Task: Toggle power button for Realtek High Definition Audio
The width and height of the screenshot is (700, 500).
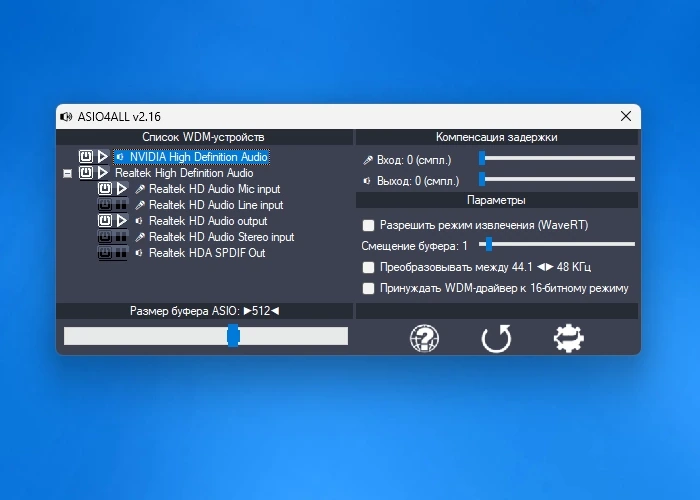Action: click(86, 172)
